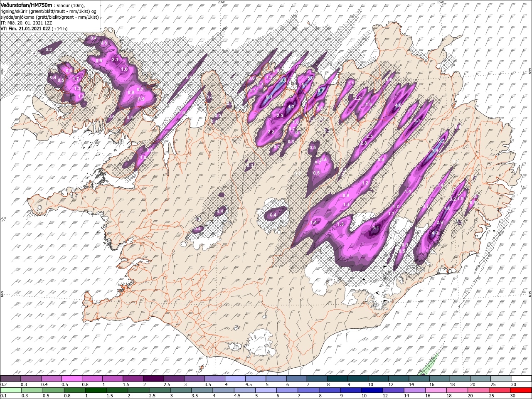The height and width of the screenshot is (399, 532).
Task: Select bottom scale dark green swatch labeled 1
Action: tap(96, 390)
